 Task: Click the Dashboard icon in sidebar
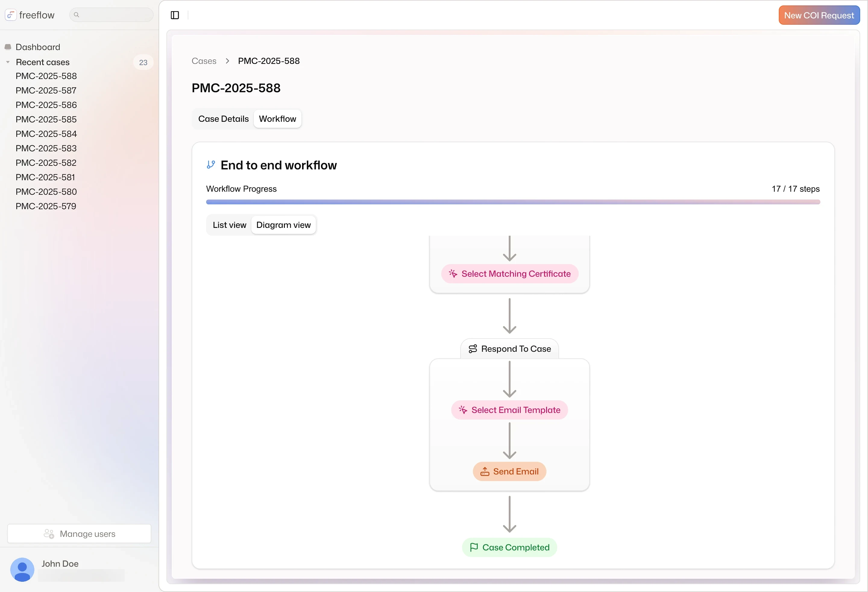pyautogui.click(x=8, y=47)
